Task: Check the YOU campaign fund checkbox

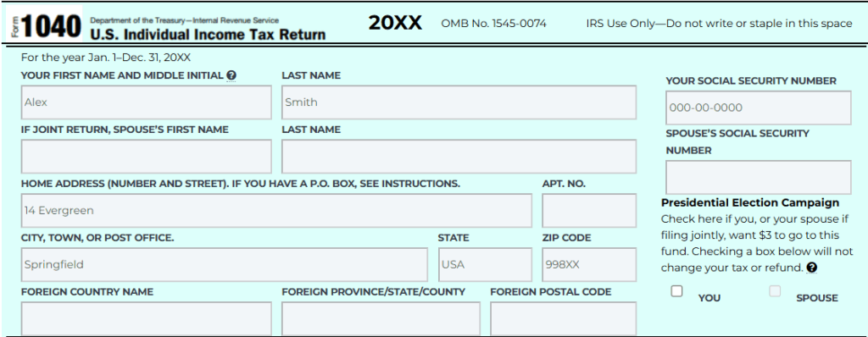Action: [676, 291]
